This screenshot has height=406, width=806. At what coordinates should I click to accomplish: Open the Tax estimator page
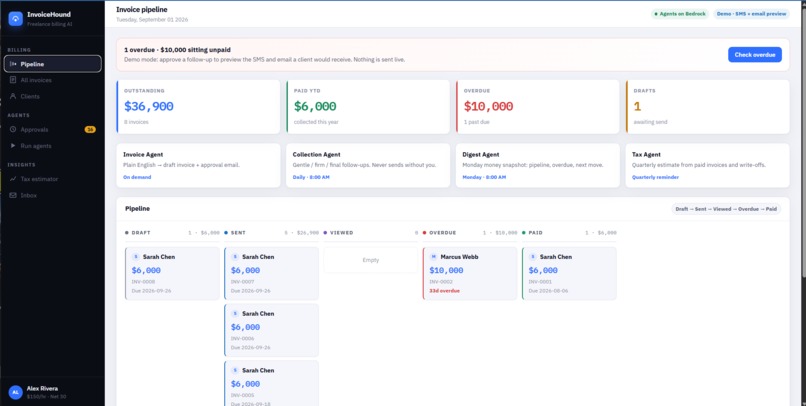(x=52, y=179)
